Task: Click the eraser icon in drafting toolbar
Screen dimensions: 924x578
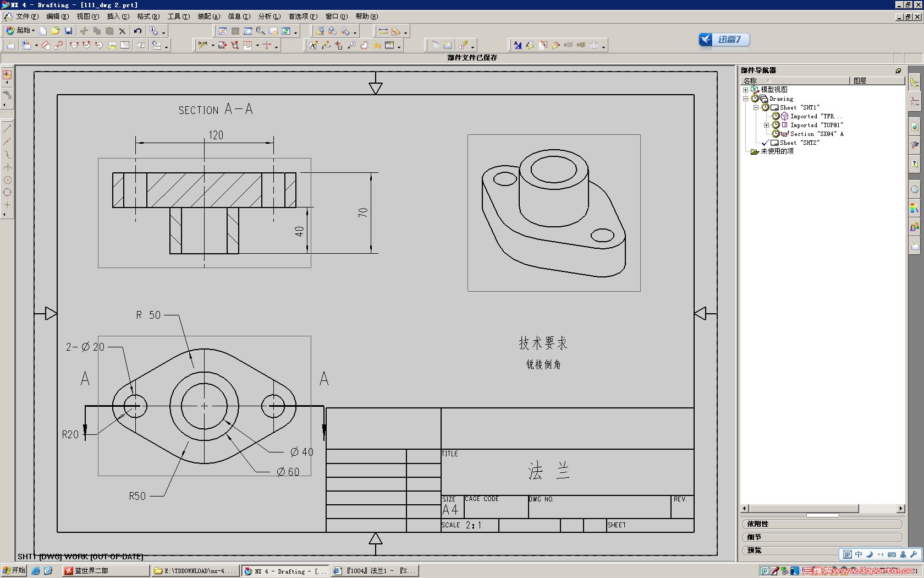Action: click(46, 45)
